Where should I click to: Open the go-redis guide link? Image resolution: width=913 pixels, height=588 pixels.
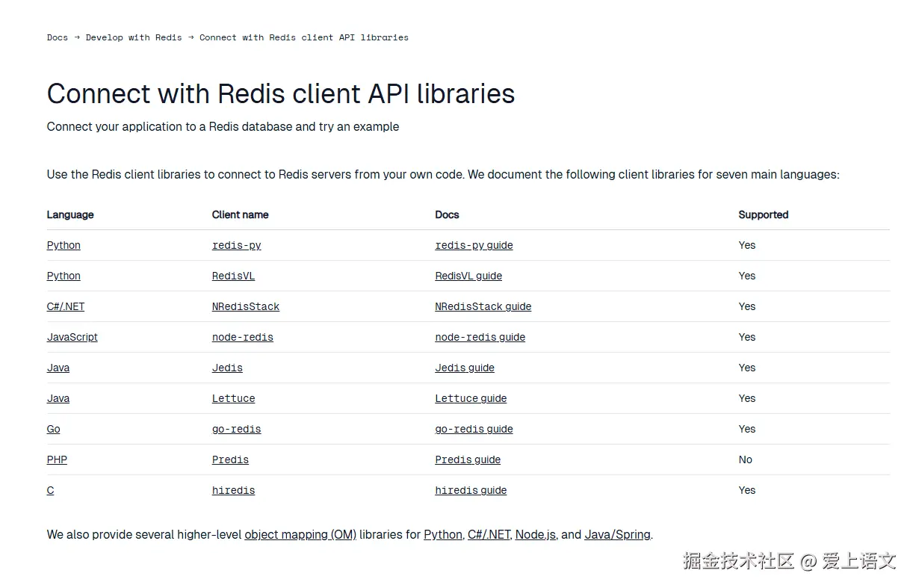474,429
